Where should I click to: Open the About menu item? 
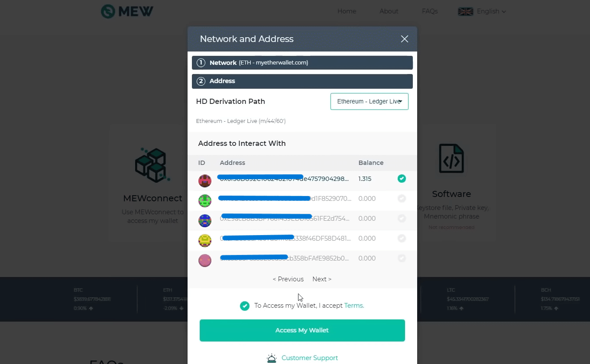tap(389, 11)
